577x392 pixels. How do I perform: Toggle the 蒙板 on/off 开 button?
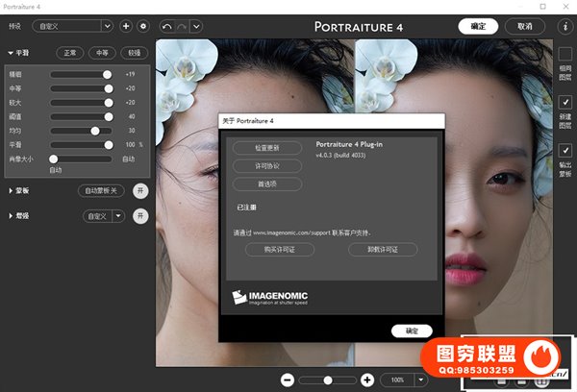140,190
